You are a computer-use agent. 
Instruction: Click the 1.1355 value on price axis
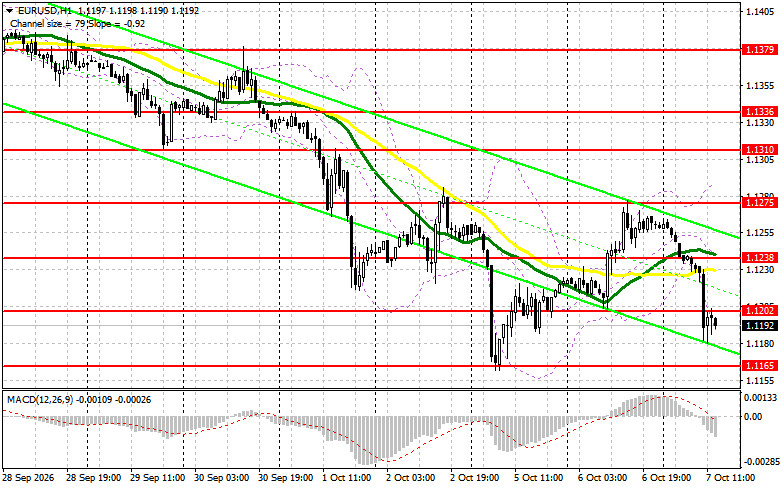[760, 86]
